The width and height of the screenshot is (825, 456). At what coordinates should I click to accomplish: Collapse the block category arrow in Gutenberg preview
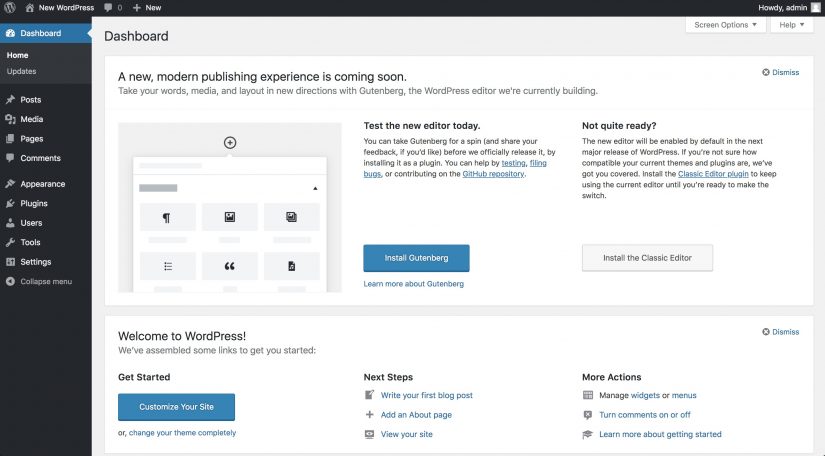click(315, 188)
